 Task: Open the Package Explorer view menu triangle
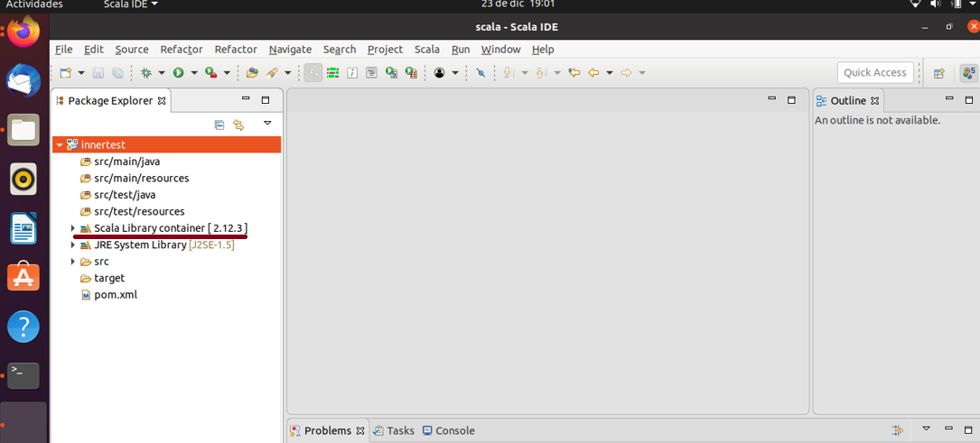(x=267, y=123)
